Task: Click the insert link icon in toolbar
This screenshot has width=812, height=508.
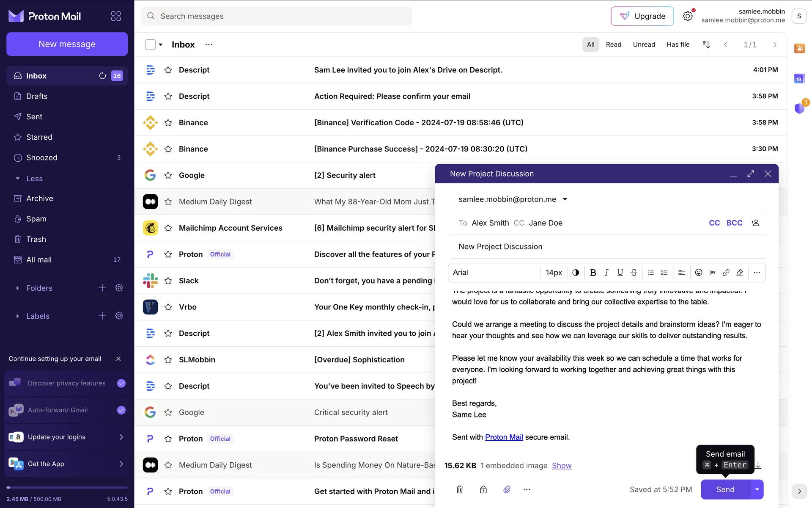Action: [726, 273]
